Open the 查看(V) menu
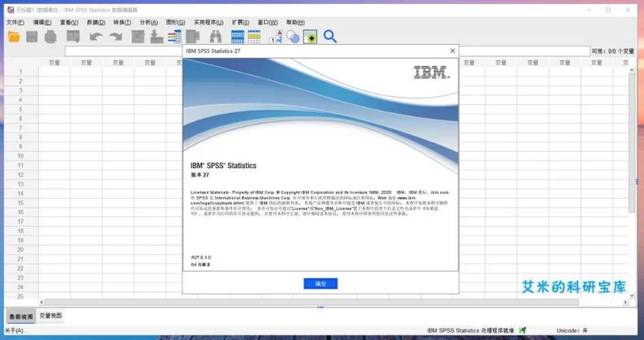644x340 pixels. coord(69,22)
